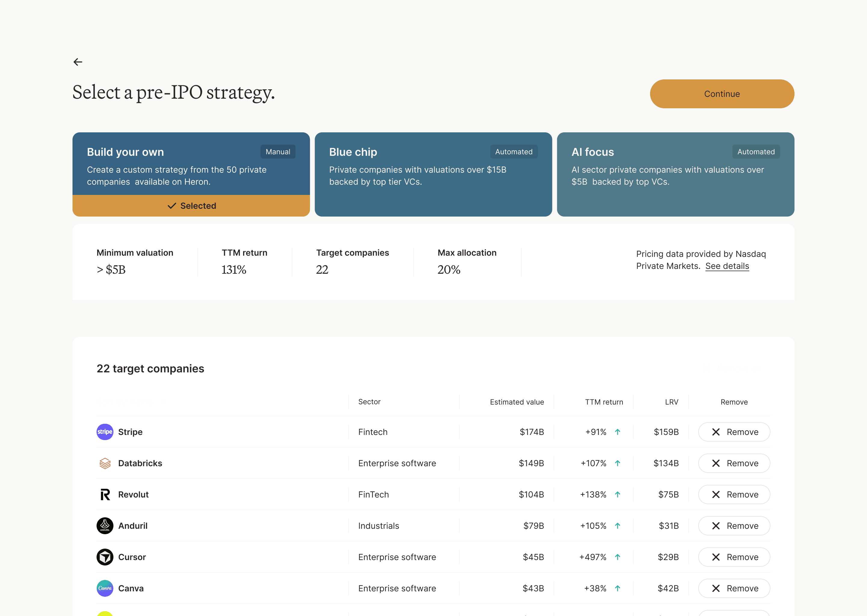867x616 pixels.
Task: Click Canva's '$42B' LRV value
Action: [668, 588]
